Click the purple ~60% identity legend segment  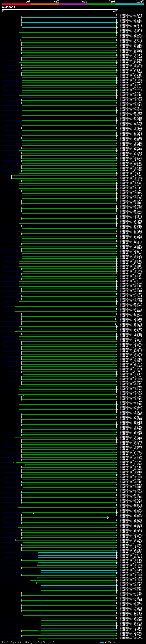[73, 4]
